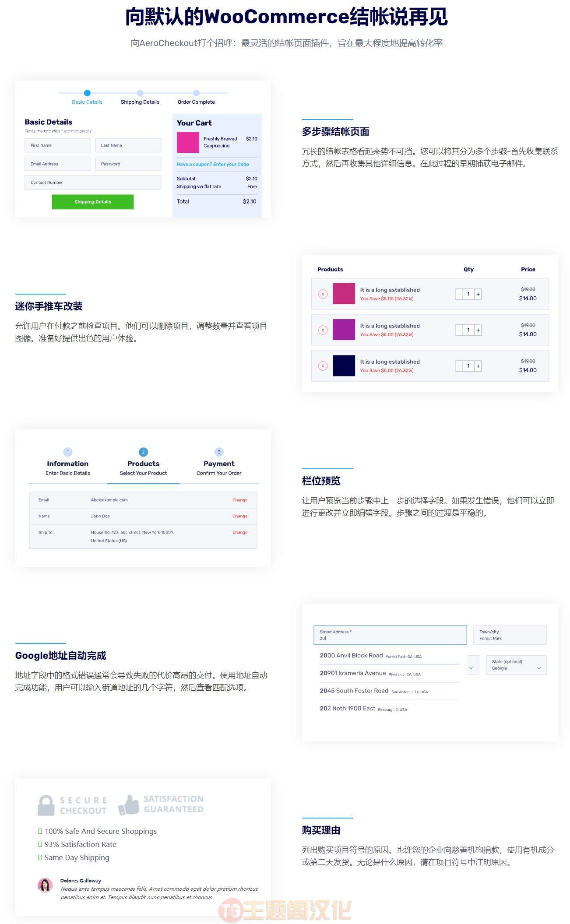Click the Secure Checkout lock icon
This screenshot has width=570, height=924.
point(46,805)
